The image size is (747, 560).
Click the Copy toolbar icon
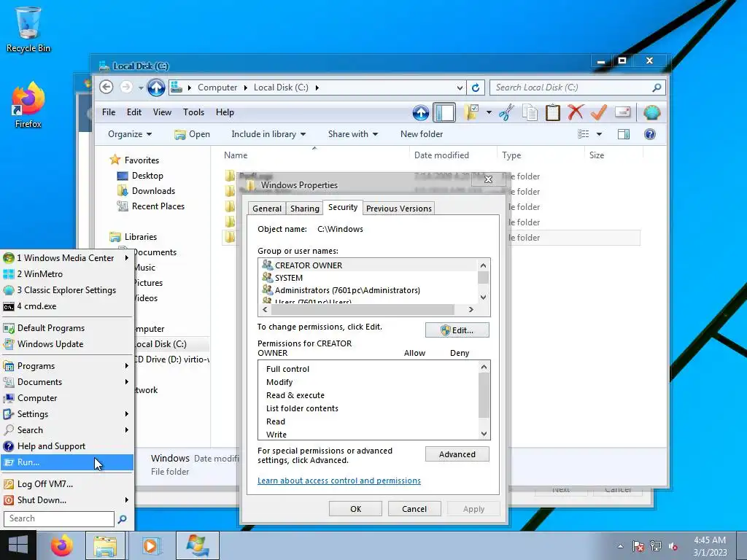530,113
